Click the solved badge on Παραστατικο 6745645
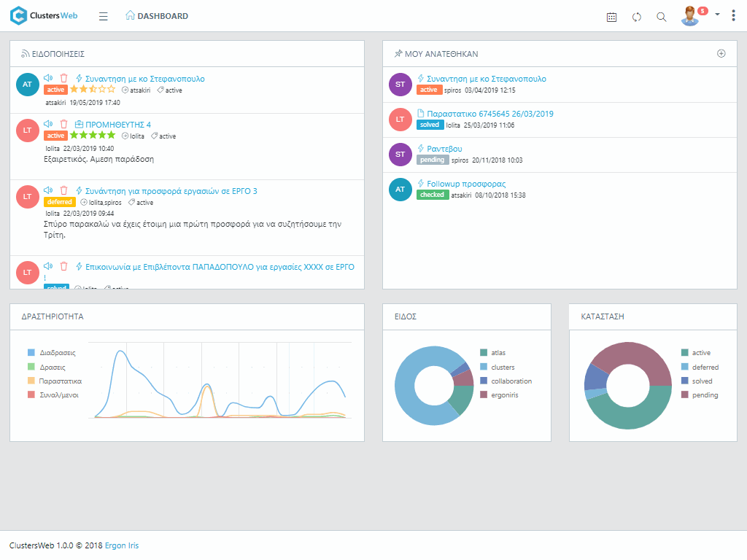 click(430, 125)
